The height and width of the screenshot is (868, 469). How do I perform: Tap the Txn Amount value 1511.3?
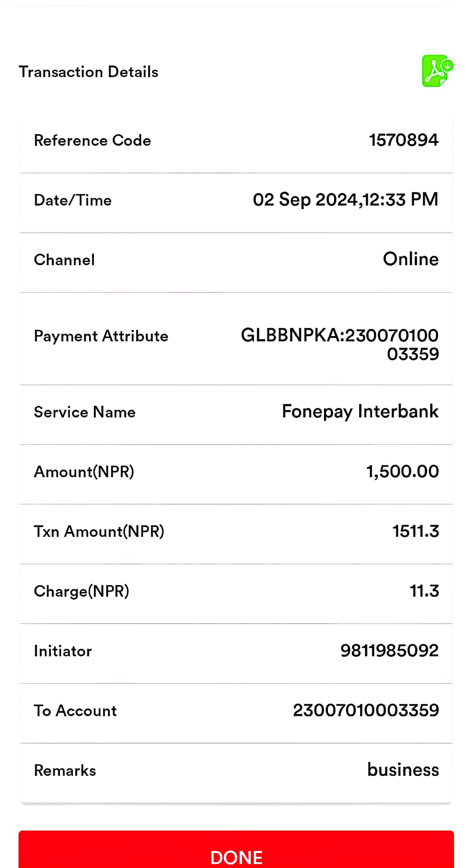point(416,531)
